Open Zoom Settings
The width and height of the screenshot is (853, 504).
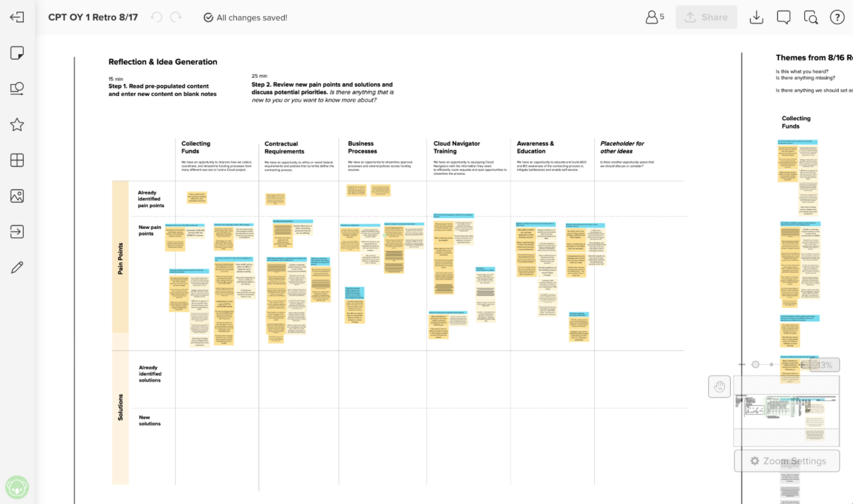(x=787, y=461)
